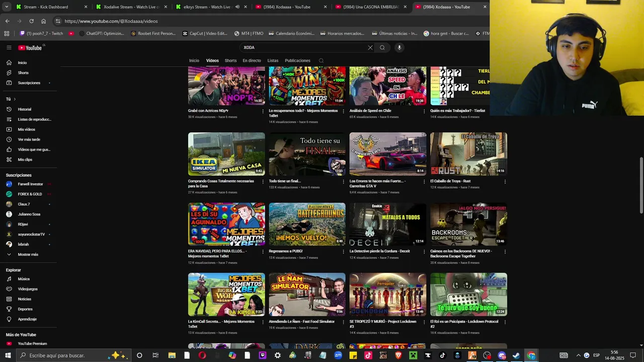This screenshot has width=644, height=362.
Task: Click the Chrome address bar URL
Action: (x=111, y=21)
